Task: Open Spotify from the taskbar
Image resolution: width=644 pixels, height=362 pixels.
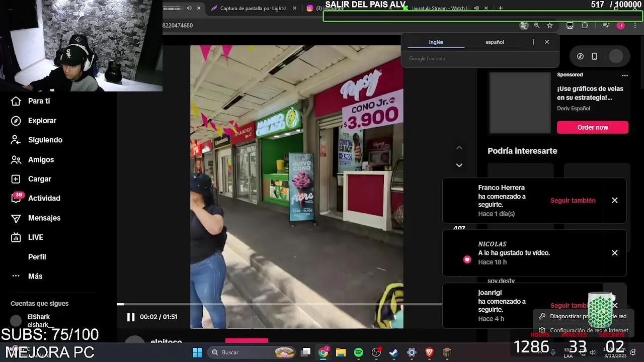Action: 358,352
